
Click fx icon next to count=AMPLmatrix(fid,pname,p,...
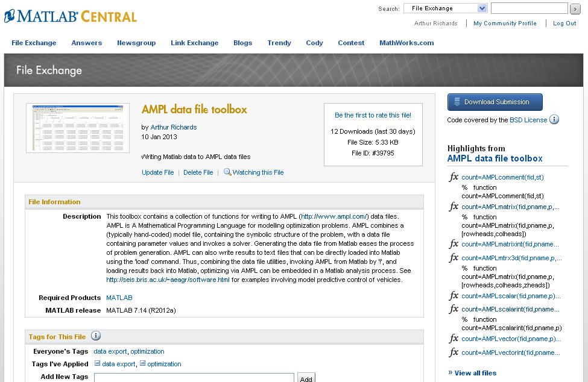point(454,206)
